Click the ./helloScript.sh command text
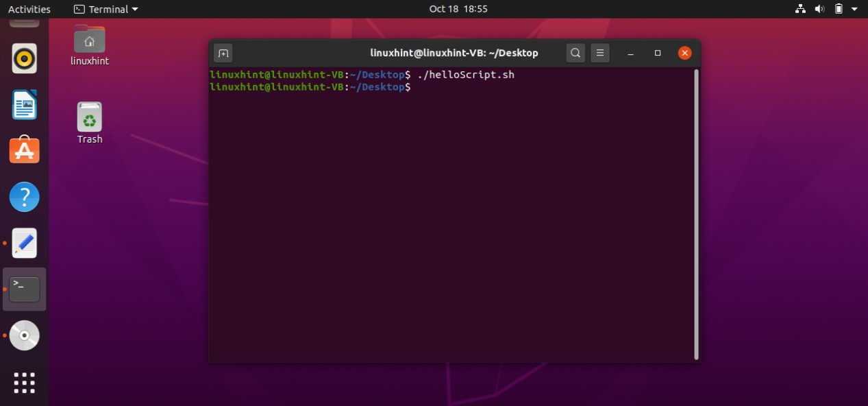This screenshot has height=406, width=868. 466,75
